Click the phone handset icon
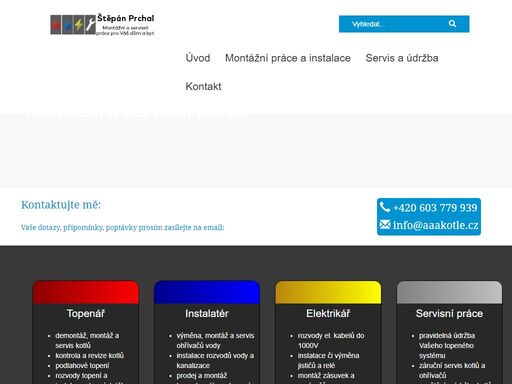The image size is (512, 384). point(385,207)
